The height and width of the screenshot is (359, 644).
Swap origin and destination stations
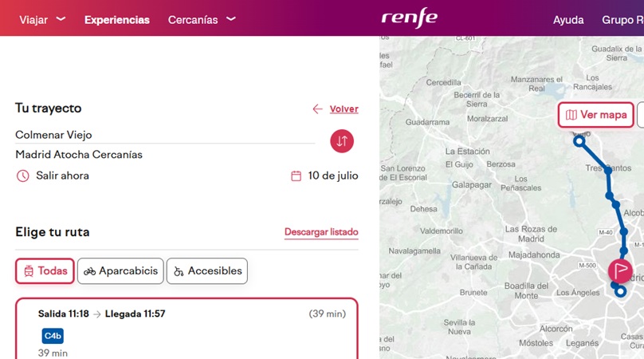pyautogui.click(x=342, y=141)
